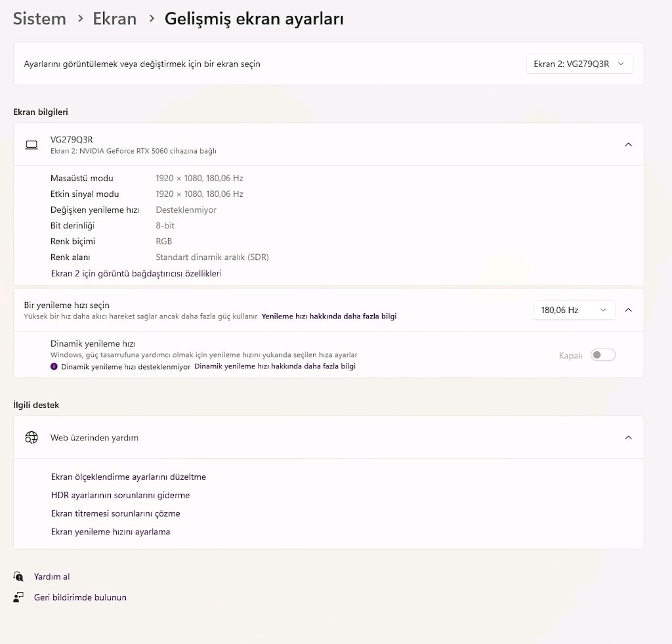This screenshot has width=672, height=644.
Task: Click the Masaüstü modu value 1920 × 1080, 180,06 Hz
Action: (199, 179)
